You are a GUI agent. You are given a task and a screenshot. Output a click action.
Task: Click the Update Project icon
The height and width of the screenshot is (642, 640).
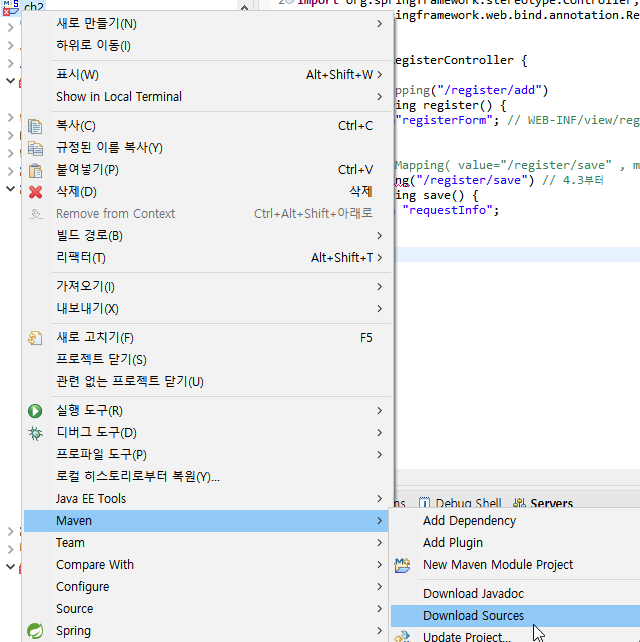click(402, 636)
